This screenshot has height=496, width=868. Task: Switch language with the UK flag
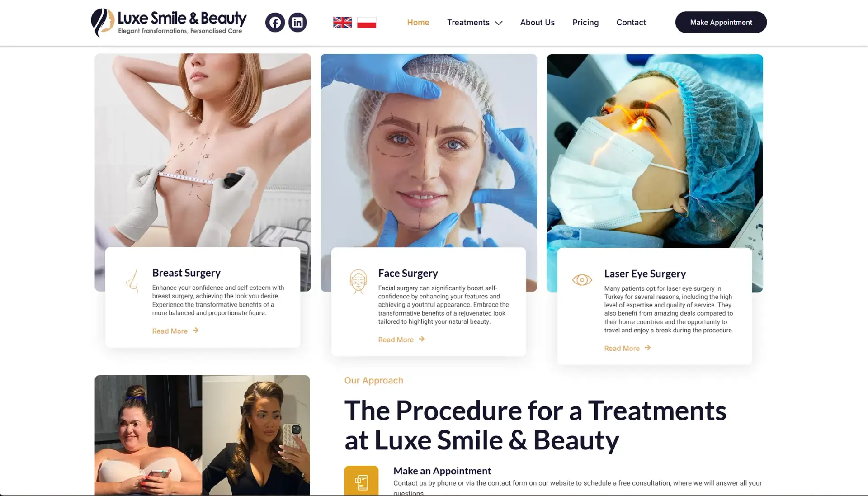pyautogui.click(x=342, y=23)
